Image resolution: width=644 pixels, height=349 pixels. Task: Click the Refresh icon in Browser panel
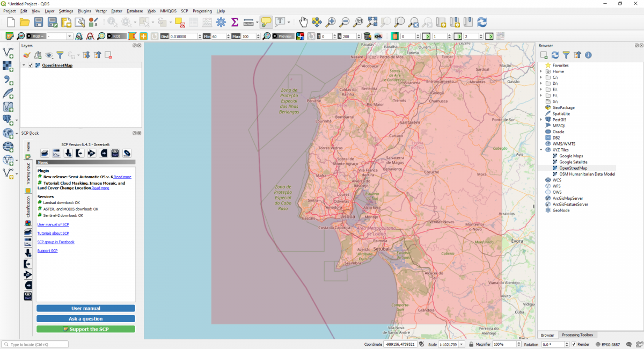pos(555,55)
